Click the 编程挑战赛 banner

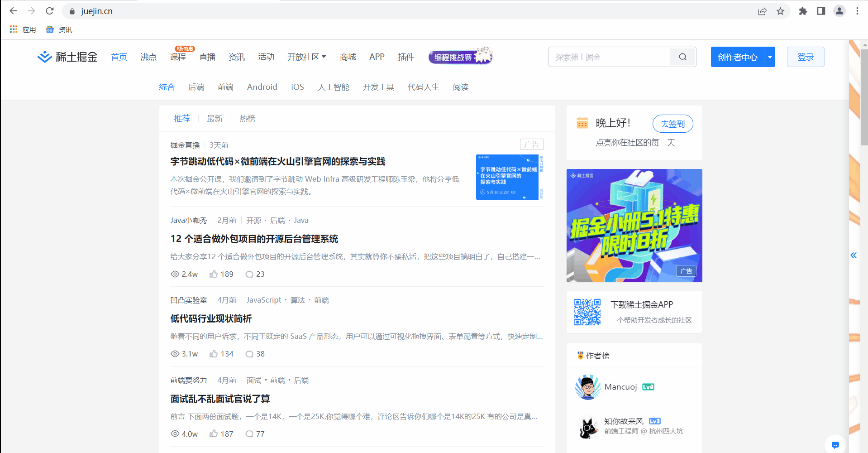point(461,57)
